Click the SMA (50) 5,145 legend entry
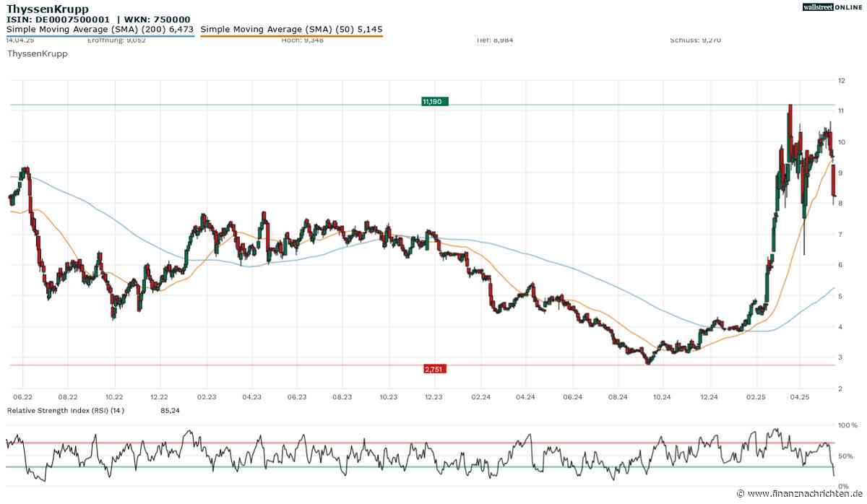Image resolution: width=867 pixels, height=504 pixels. [x=291, y=30]
